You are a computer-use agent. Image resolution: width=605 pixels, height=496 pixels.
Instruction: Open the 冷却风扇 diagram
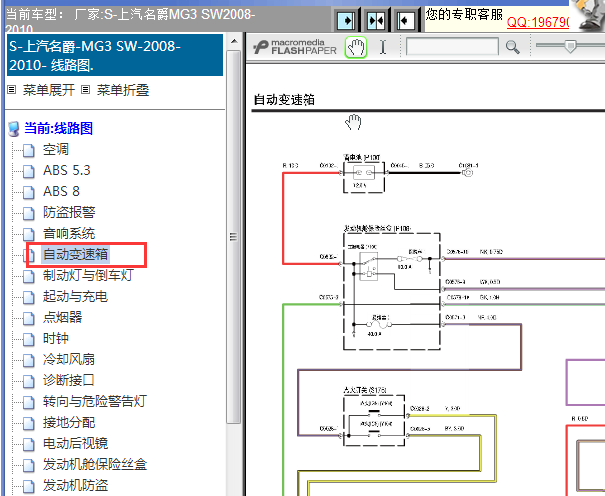point(69,359)
